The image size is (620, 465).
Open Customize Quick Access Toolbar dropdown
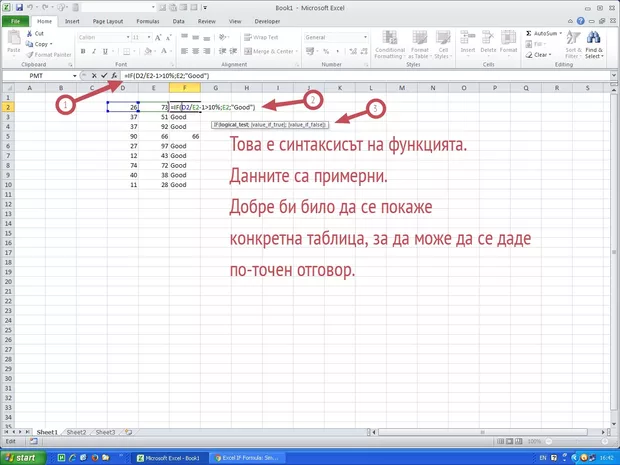[x=205, y=8]
